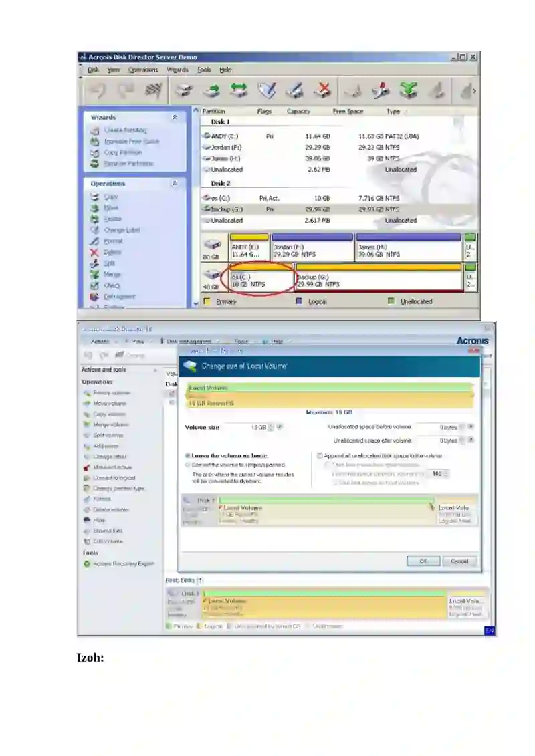Image resolution: width=535 pixels, height=756 pixels.
Task: Open the Tools menu in Disk Director Server
Action: point(204,70)
